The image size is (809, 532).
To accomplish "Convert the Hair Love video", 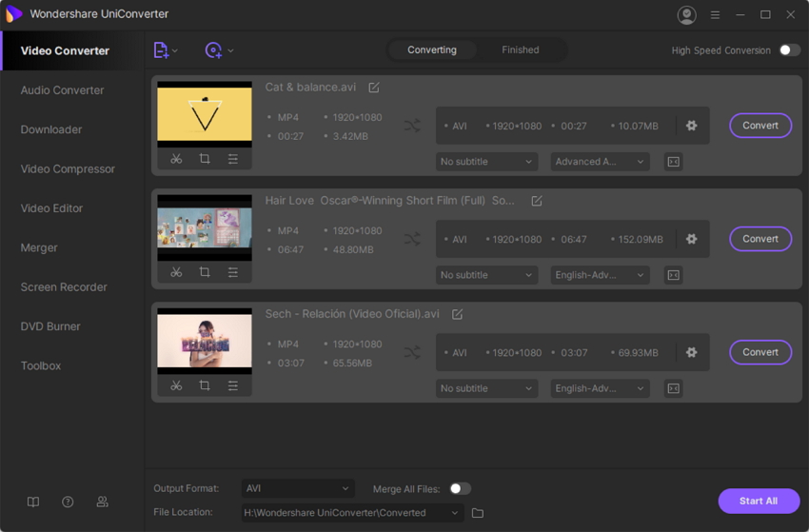I will click(x=760, y=239).
